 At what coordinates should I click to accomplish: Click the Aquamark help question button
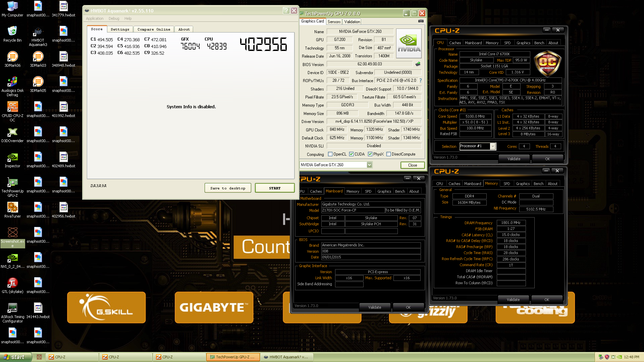tap(286, 11)
